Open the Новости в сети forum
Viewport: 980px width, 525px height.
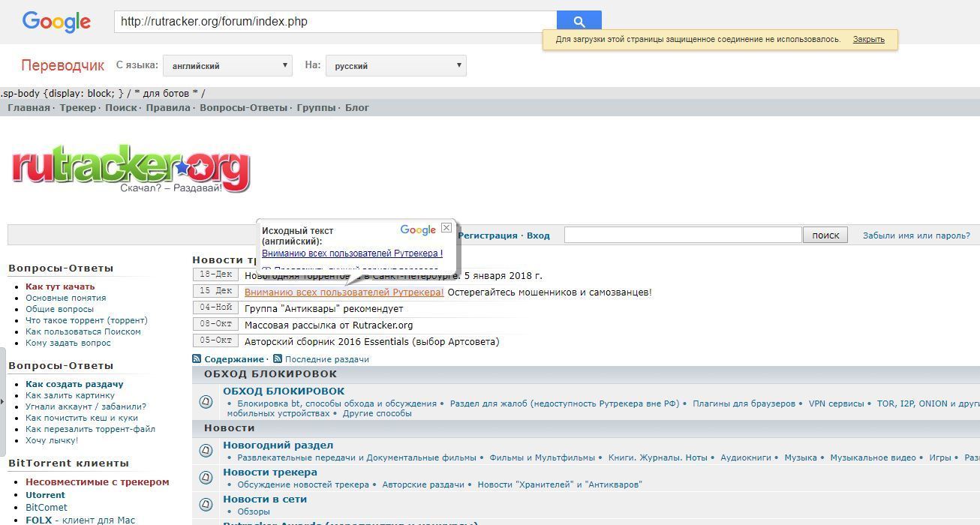(x=265, y=499)
